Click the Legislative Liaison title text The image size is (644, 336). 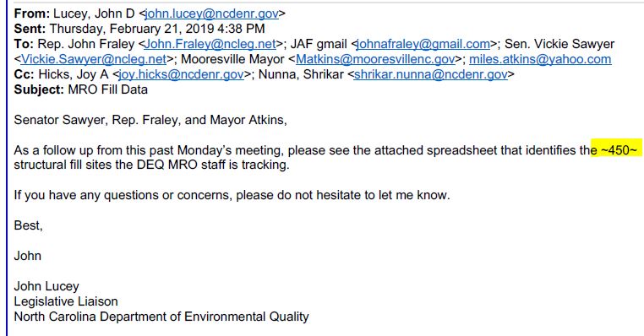[x=66, y=301]
